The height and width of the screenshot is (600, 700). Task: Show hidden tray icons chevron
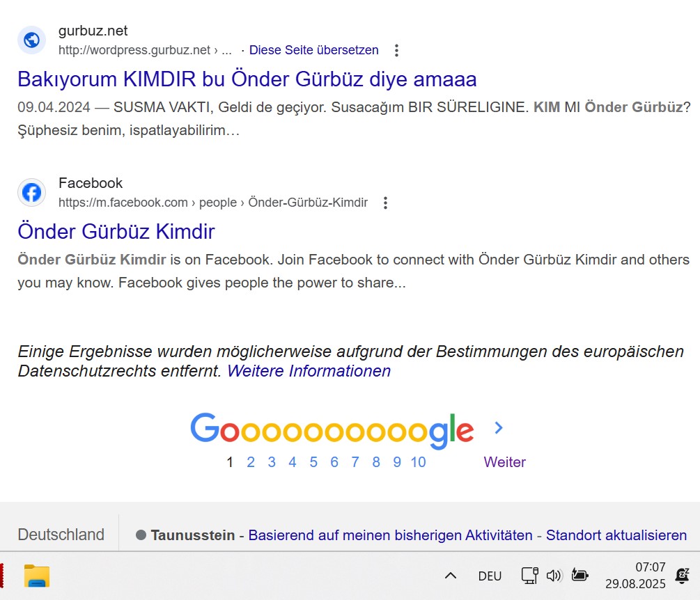[451, 576]
